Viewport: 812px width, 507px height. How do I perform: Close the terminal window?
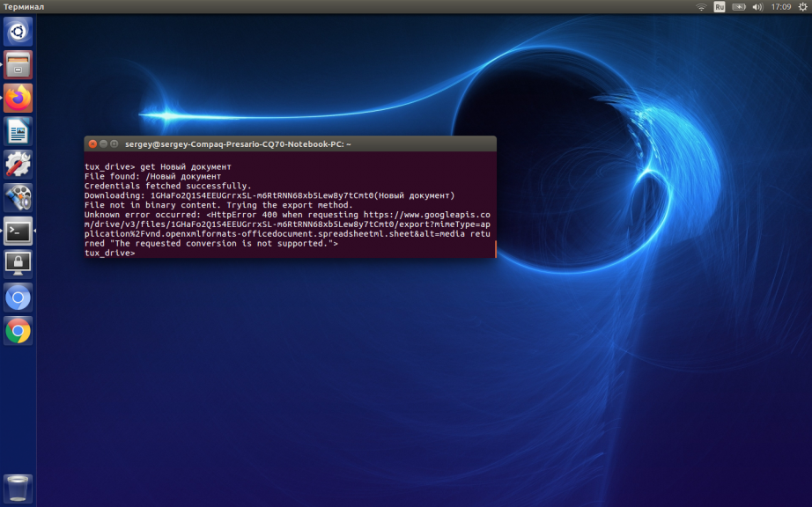click(92, 143)
